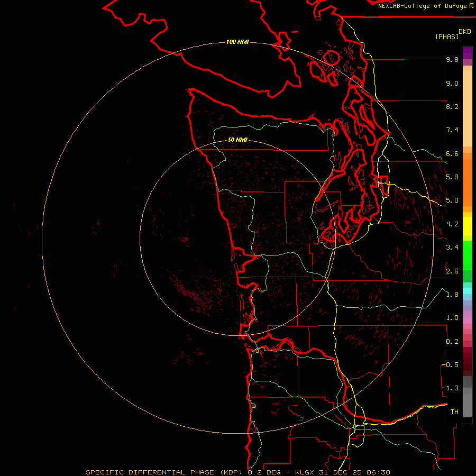476x476 pixels.
Task: Click the 5.8 scale value
Action: [452, 177]
